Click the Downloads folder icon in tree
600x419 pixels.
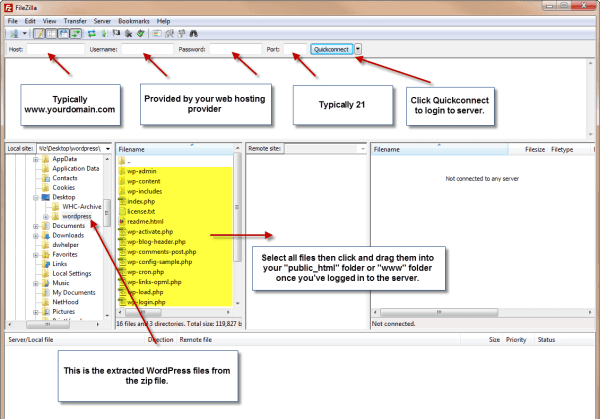point(46,235)
